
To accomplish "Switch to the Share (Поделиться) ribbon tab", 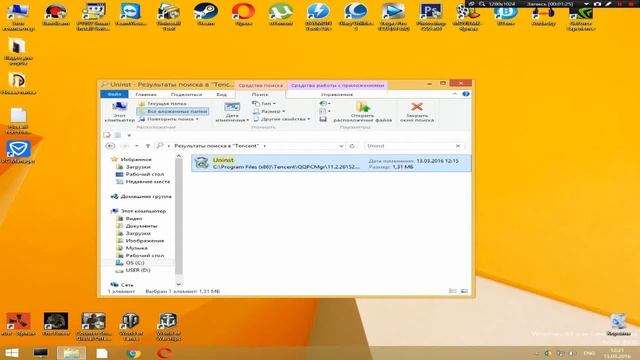I will pyautogui.click(x=187, y=94).
